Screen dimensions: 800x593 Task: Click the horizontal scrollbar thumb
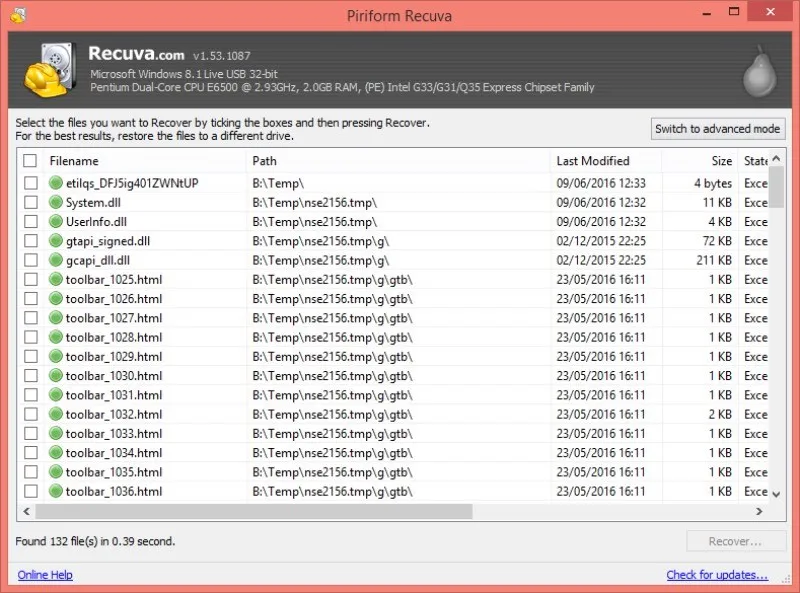[x=254, y=511]
